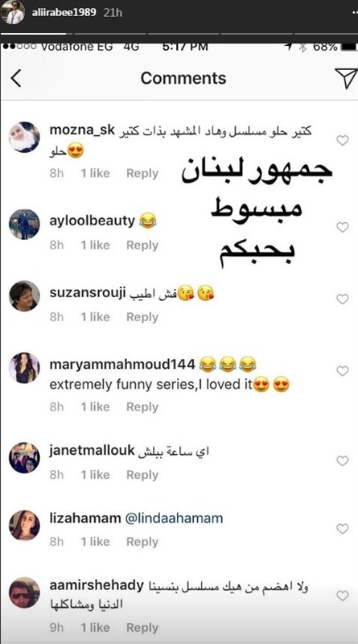View likes on suzansrouji's comment
The height and width of the screenshot is (644, 358).
point(95,316)
